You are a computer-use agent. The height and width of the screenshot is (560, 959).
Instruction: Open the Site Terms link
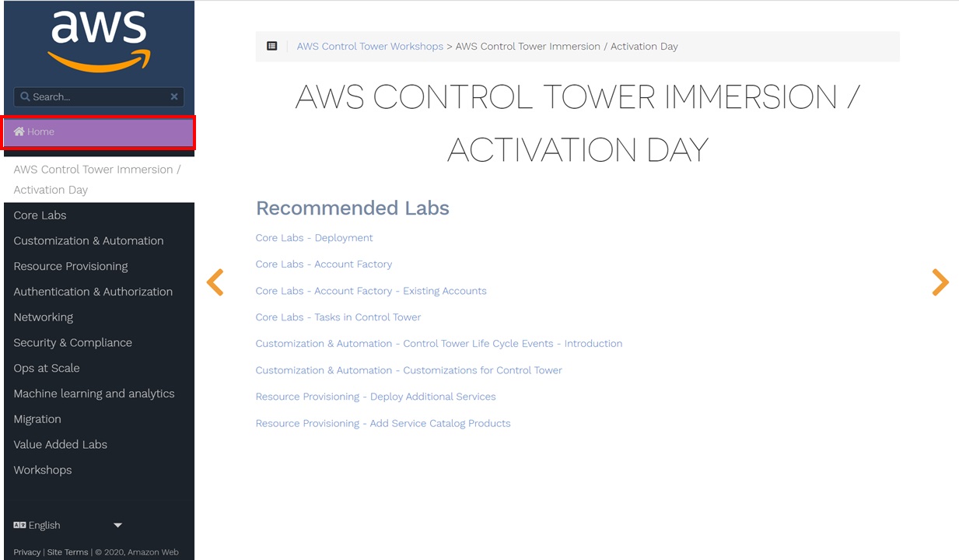tap(68, 551)
